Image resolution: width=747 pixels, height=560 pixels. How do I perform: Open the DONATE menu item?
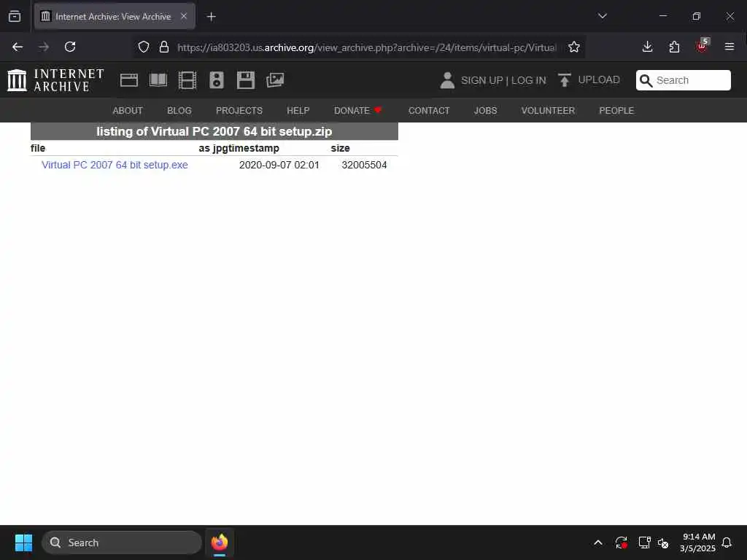[x=357, y=111]
